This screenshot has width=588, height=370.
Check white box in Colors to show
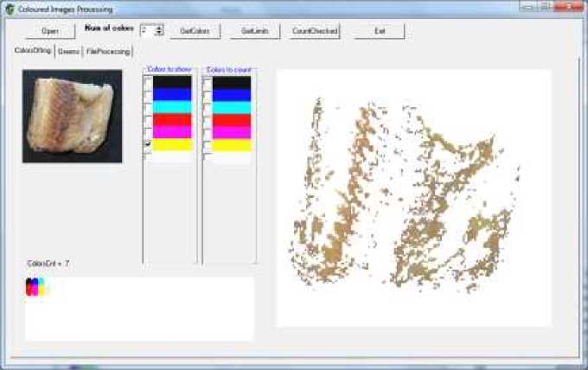pyautogui.click(x=147, y=156)
